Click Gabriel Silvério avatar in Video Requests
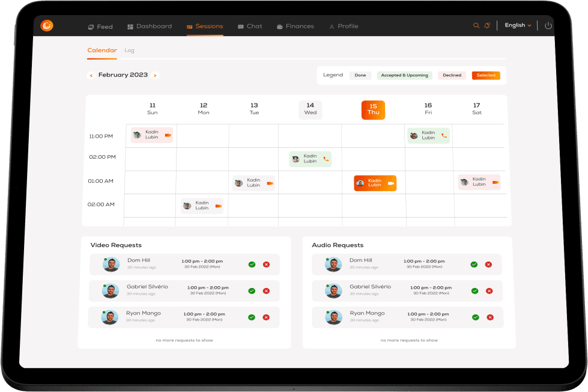 click(x=111, y=290)
